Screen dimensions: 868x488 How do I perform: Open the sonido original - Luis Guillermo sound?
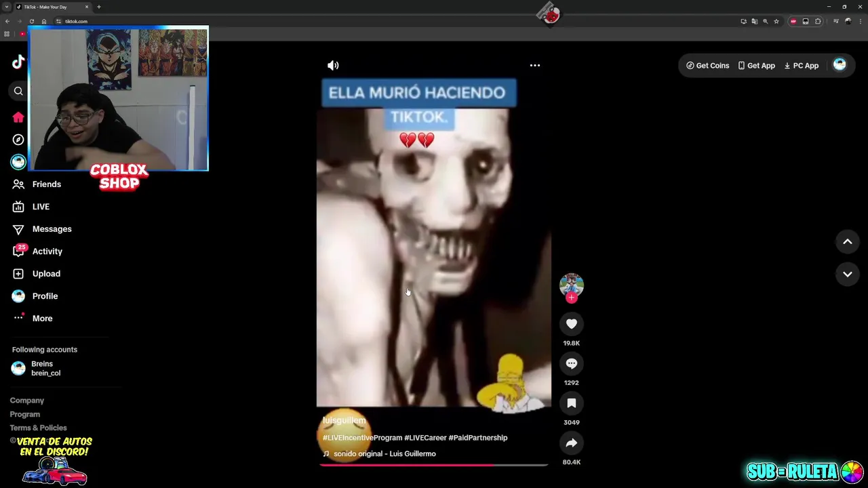coord(379,454)
